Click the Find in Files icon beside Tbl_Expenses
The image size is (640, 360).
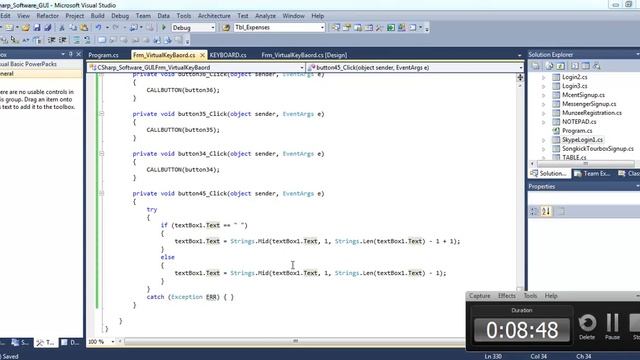(226, 28)
